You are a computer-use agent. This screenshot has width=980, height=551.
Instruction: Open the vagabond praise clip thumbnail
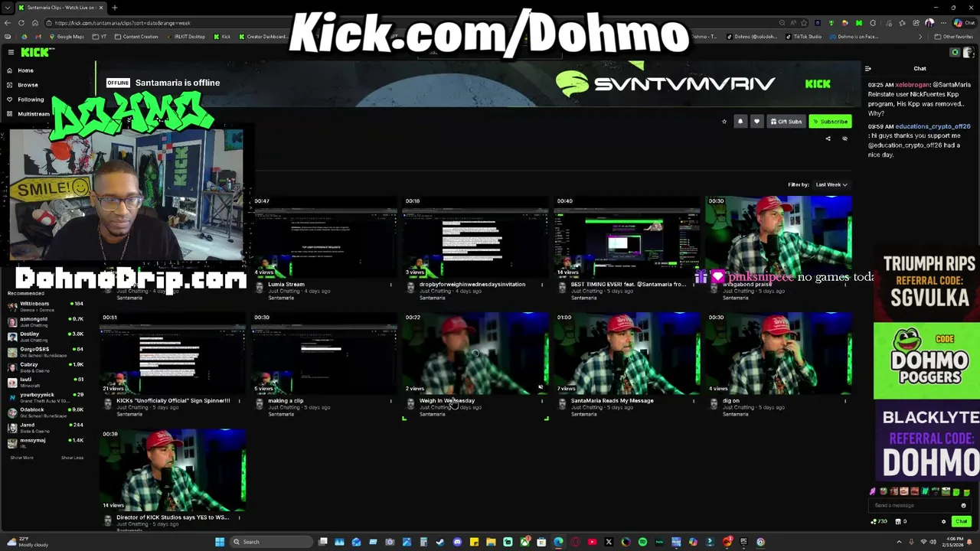[x=779, y=237]
